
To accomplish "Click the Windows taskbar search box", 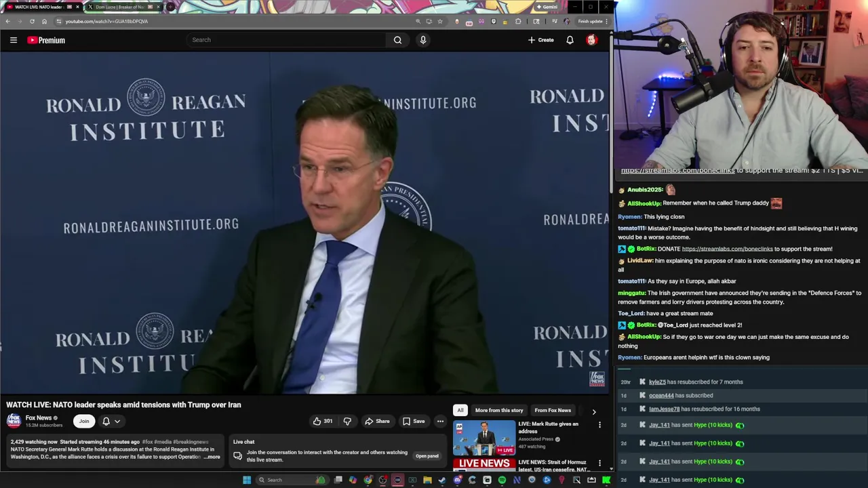I will pyautogui.click(x=292, y=480).
